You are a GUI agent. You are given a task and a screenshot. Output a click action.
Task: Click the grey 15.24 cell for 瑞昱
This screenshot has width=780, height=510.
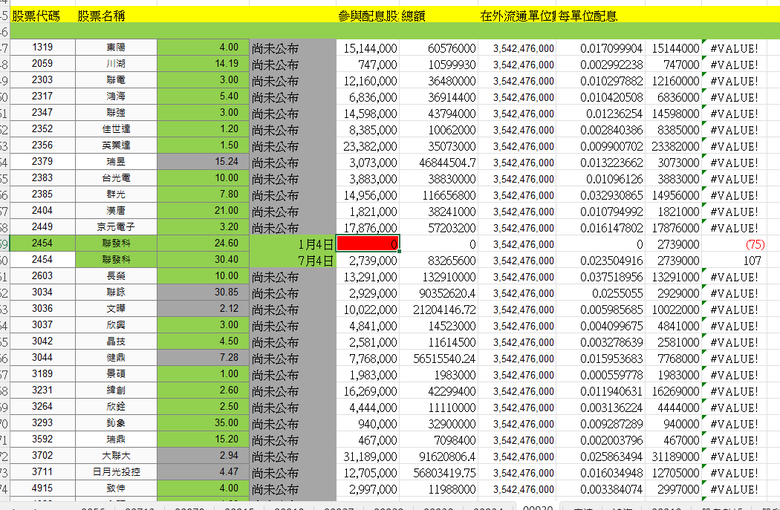point(203,162)
